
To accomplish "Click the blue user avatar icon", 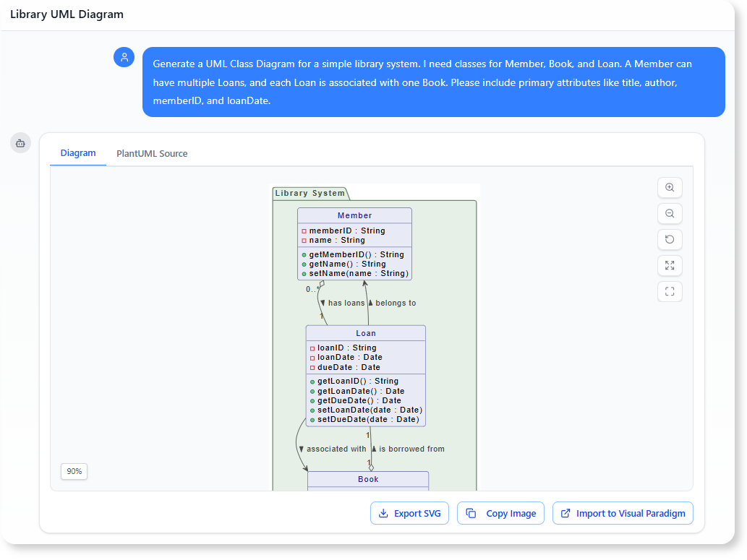I will pos(124,56).
